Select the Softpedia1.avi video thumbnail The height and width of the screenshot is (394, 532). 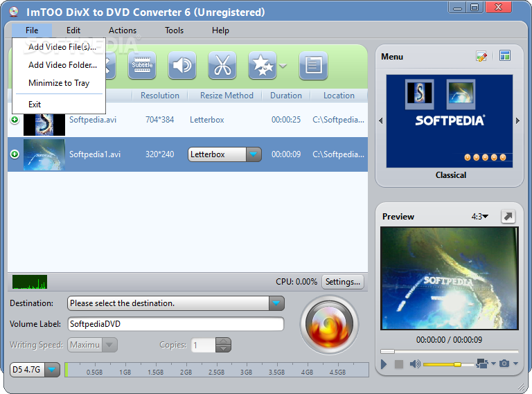click(44, 154)
